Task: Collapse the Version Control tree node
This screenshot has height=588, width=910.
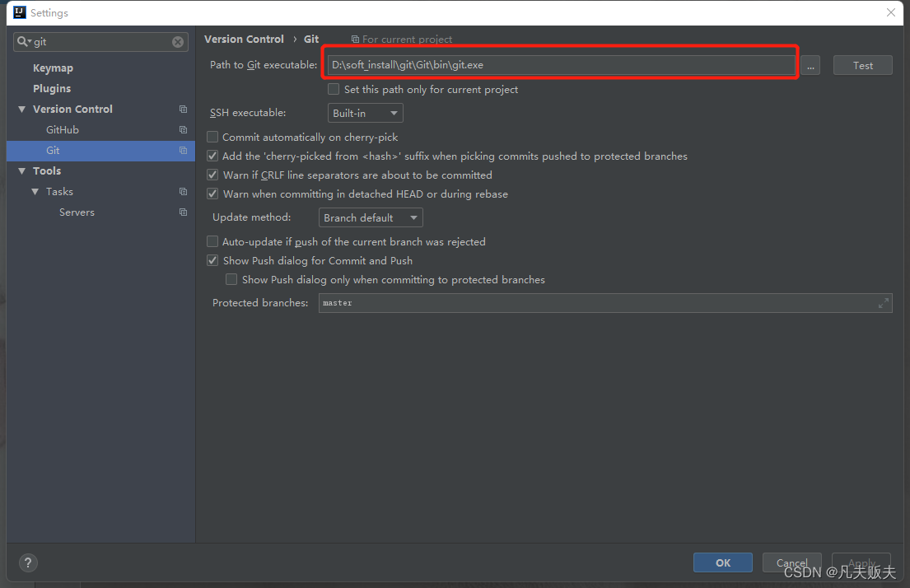Action: point(22,110)
